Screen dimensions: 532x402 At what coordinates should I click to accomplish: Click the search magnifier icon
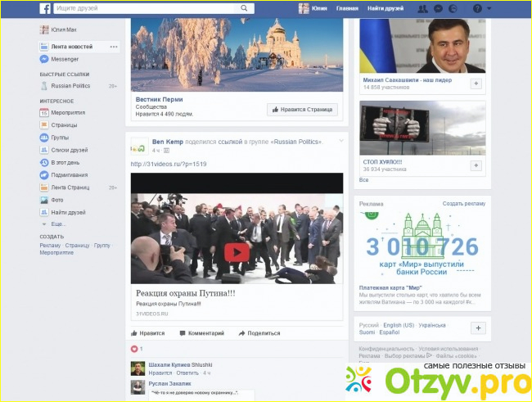coord(245,7)
